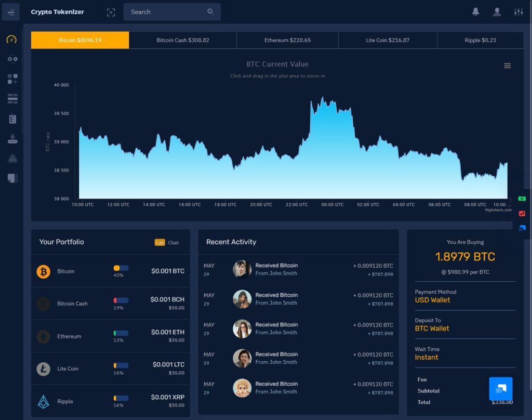The image size is (532, 420).
Task: Collapse the sidebar with the hamburger toggle
Action: (11, 11)
